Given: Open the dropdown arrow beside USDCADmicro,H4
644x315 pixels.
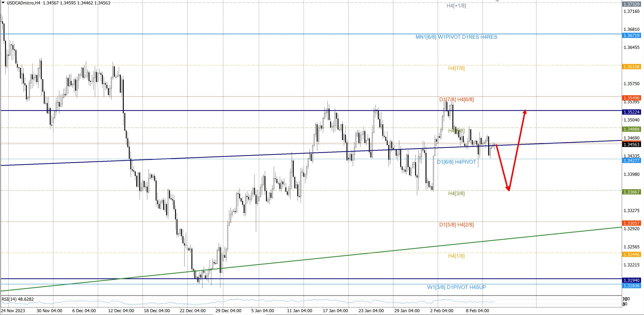Looking at the screenshot, I should click(x=3, y=3).
